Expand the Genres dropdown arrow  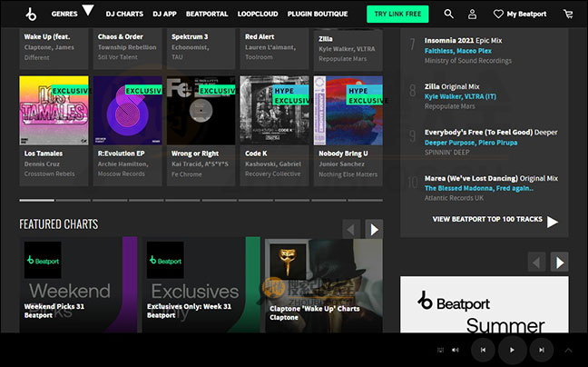point(88,10)
